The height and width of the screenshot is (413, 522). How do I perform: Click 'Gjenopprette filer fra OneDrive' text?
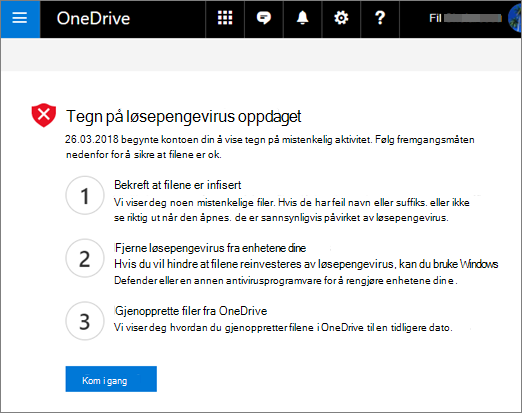pyautogui.click(x=191, y=311)
